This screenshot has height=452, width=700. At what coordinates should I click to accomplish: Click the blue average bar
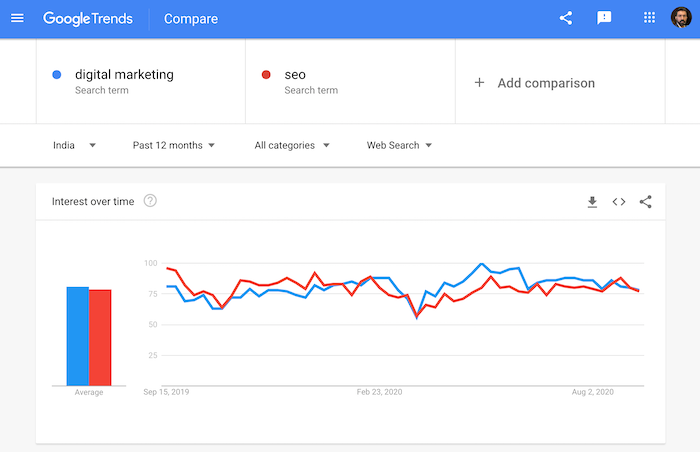(x=77, y=336)
